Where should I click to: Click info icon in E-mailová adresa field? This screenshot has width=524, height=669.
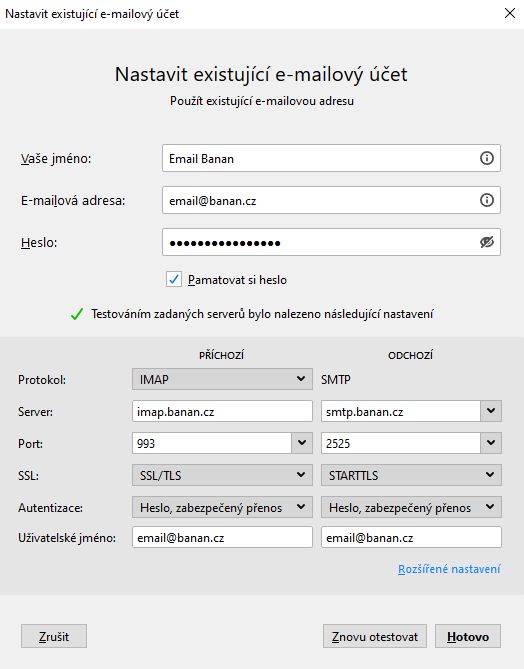point(486,200)
